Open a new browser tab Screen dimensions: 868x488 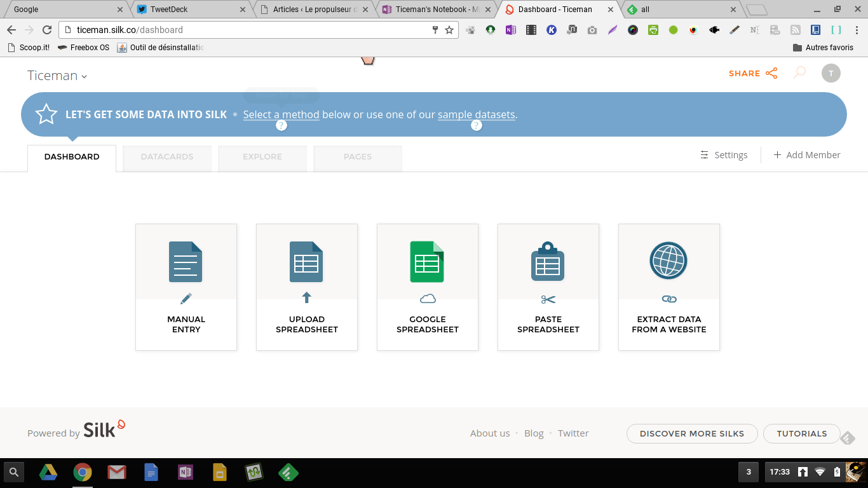756,10
